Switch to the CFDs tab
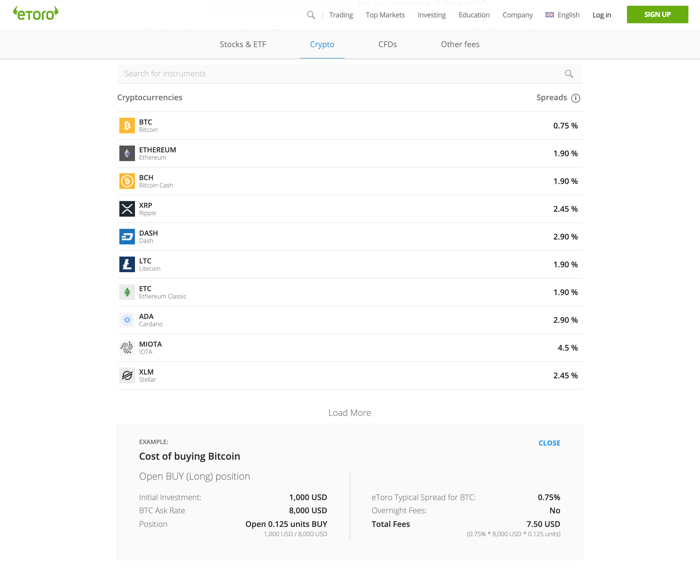 (x=387, y=44)
